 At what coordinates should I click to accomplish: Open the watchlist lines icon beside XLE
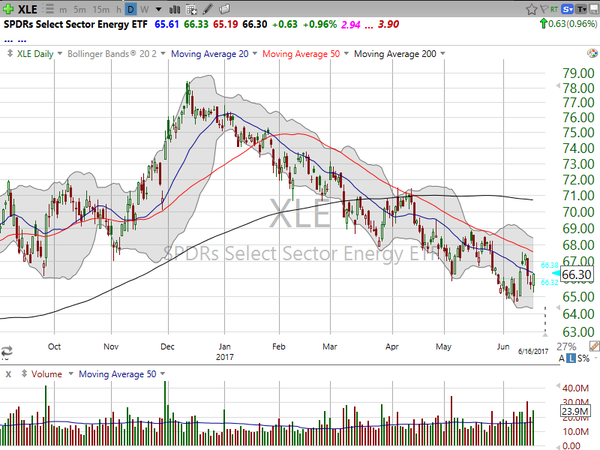(49, 9)
